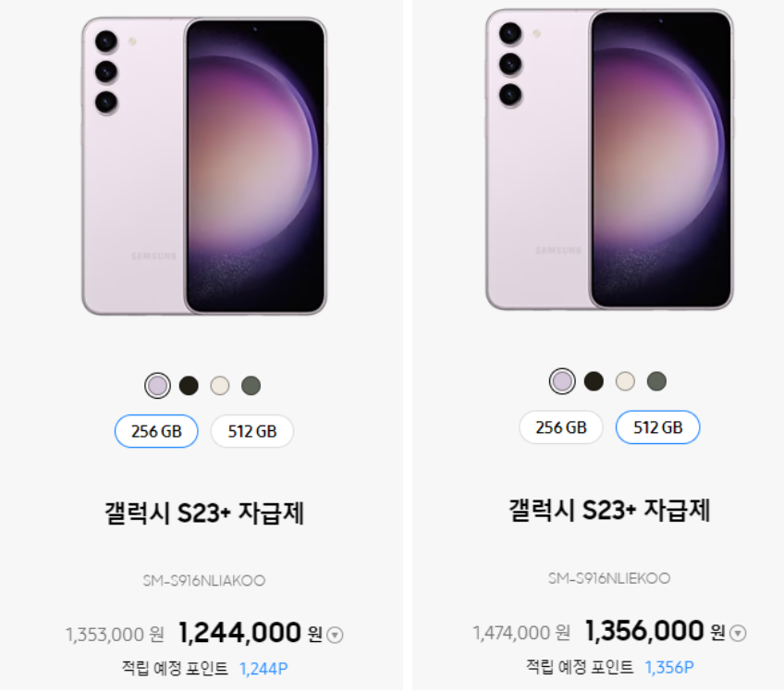Screen dimensions: 784x692
Task: Choose black color swatch on right card
Action: [x=594, y=381]
